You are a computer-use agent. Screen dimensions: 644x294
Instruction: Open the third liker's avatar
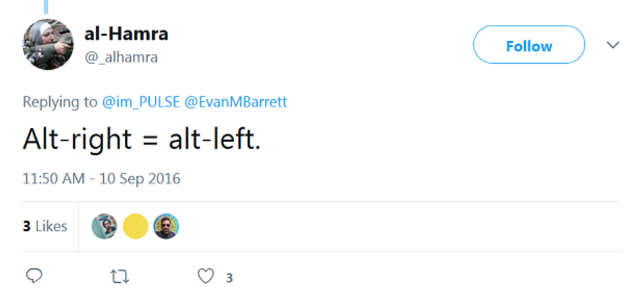click(166, 226)
